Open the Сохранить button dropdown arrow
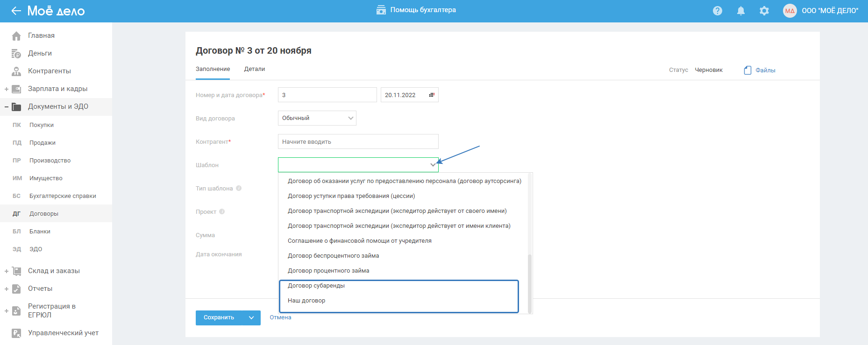 (251, 317)
